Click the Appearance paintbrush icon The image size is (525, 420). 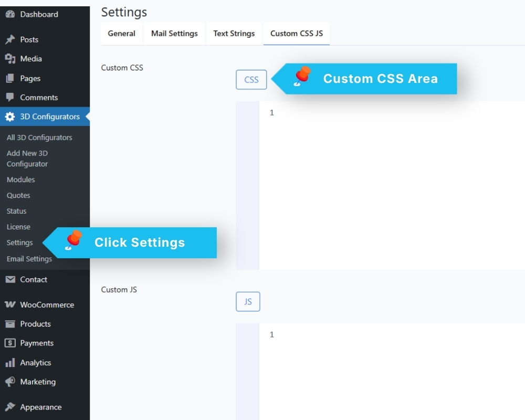click(10, 407)
